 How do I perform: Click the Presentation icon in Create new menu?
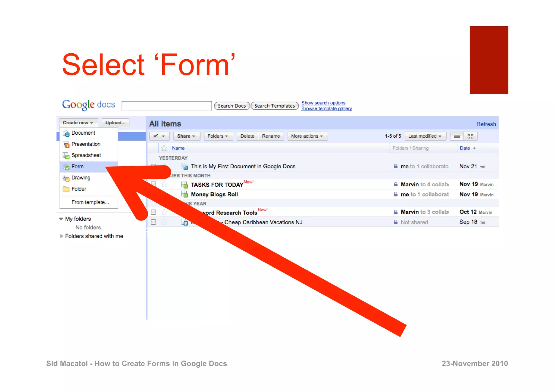(66, 144)
